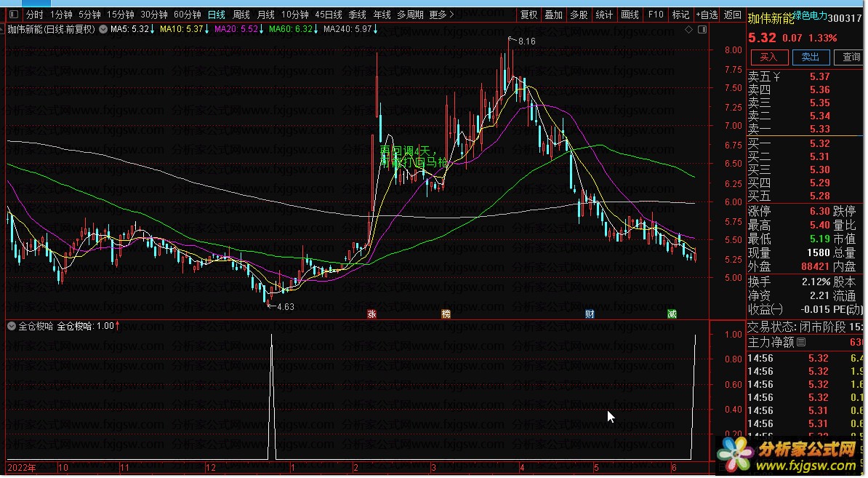Image resolution: width=868 pixels, height=478 pixels.
Task: Click the ¥ icon beside 卖五
Action: (776, 76)
